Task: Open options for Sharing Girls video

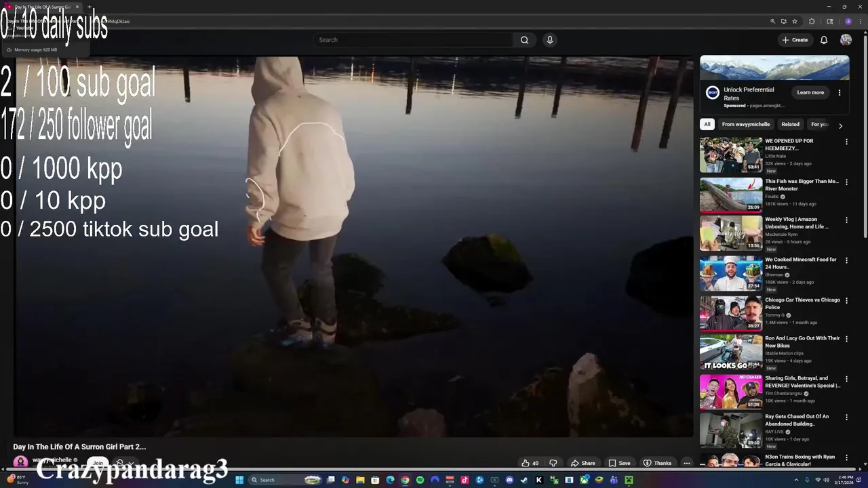Action: click(846, 379)
